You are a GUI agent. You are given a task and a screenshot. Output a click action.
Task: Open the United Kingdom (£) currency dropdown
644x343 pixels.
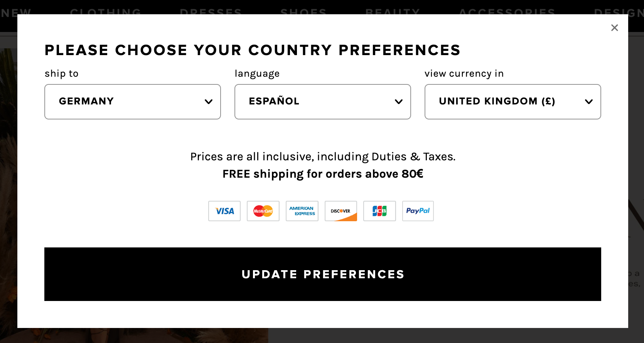click(513, 102)
